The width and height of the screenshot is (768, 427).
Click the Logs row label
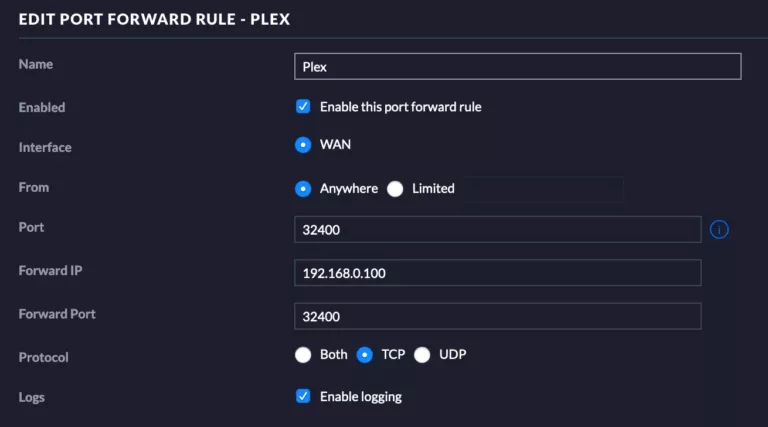click(x=32, y=397)
